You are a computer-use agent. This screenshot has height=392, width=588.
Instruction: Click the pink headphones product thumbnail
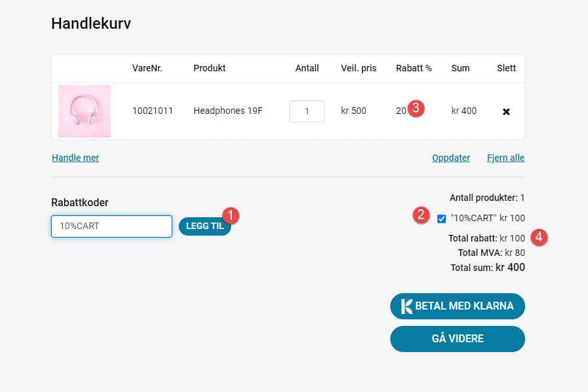[84, 111]
